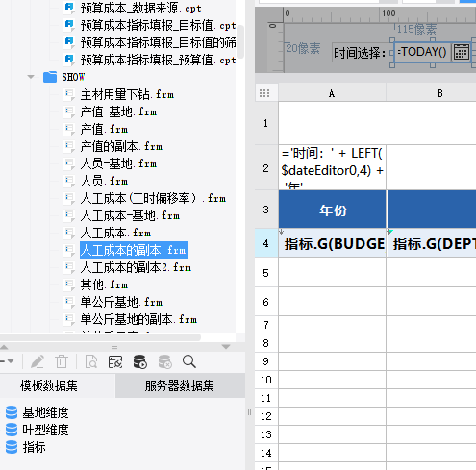Click the horizontal panel divider grip

(114, 347)
